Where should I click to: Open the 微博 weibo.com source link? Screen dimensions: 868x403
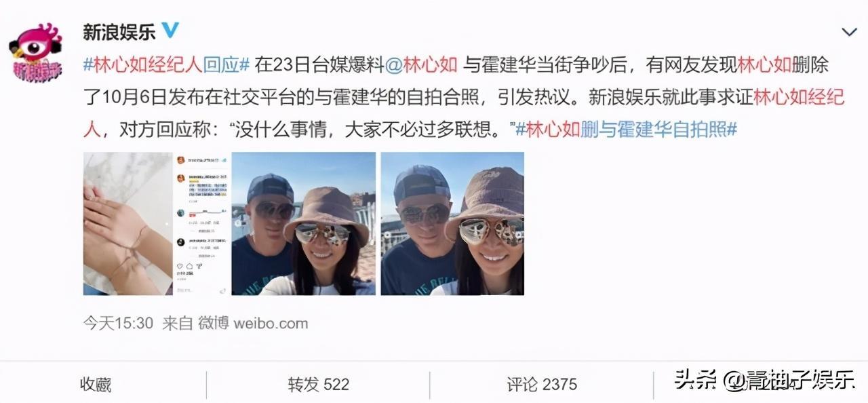(x=253, y=323)
